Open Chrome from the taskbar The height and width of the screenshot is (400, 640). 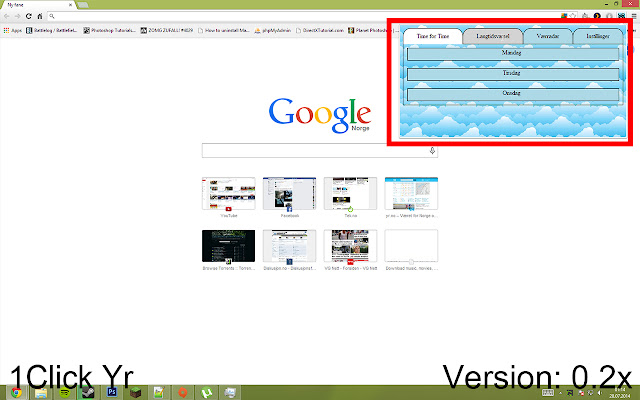pyautogui.click(x=17, y=393)
